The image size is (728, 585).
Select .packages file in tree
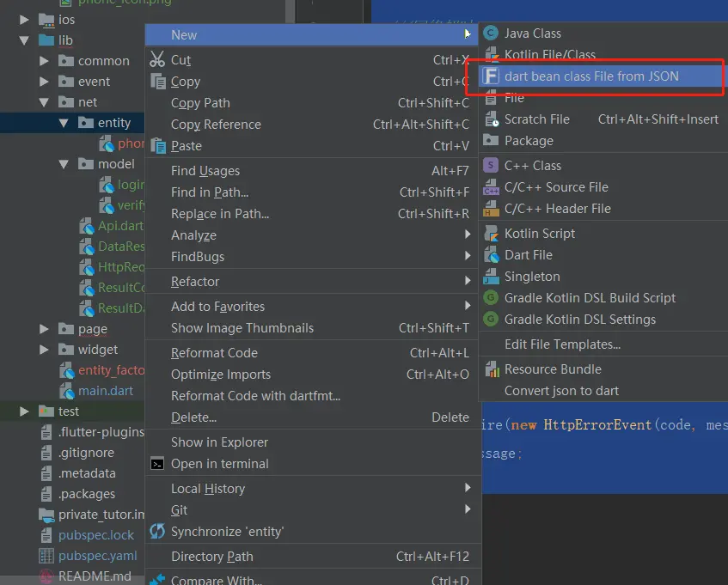(x=87, y=494)
